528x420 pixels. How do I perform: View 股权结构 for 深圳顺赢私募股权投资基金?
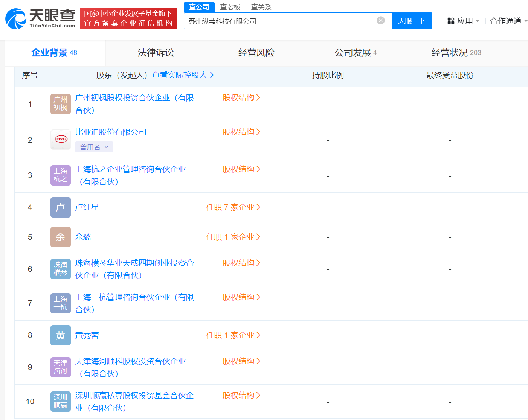(x=241, y=396)
